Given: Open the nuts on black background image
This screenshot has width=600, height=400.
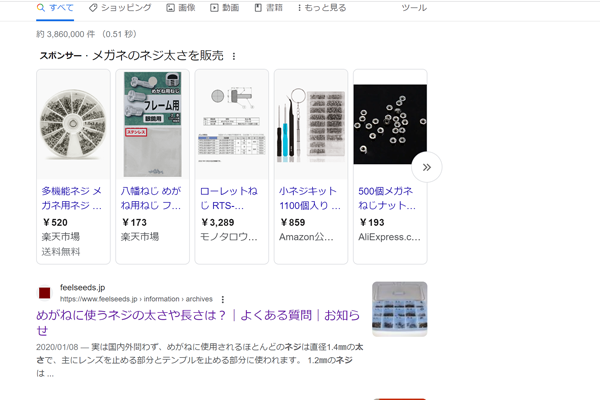Looking at the screenshot, I should point(390,124).
